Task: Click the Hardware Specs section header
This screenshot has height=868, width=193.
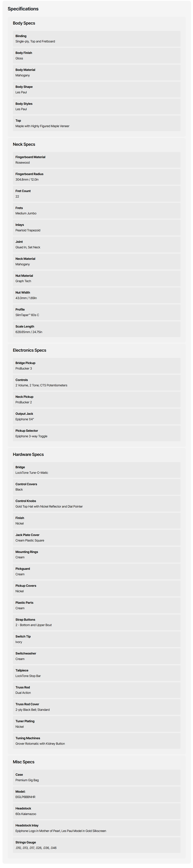Action: 28,454
